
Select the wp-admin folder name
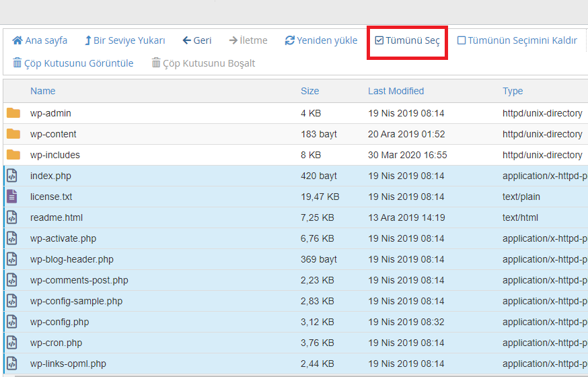[50, 113]
